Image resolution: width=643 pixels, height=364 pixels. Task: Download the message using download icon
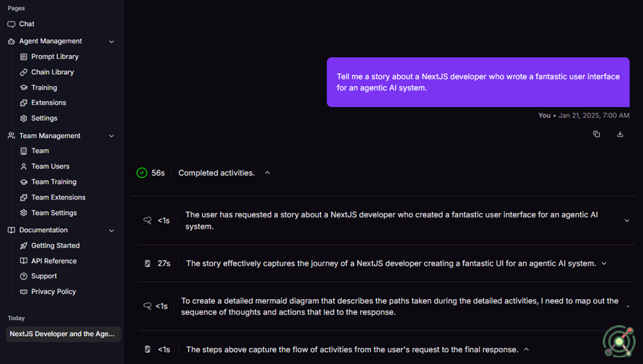click(x=620, y=134)
